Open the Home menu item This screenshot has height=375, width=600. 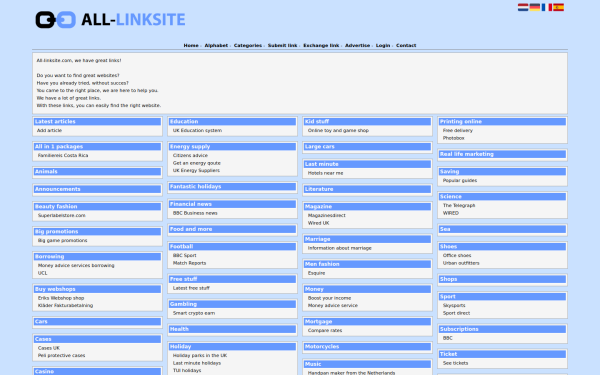coord(191,46)
